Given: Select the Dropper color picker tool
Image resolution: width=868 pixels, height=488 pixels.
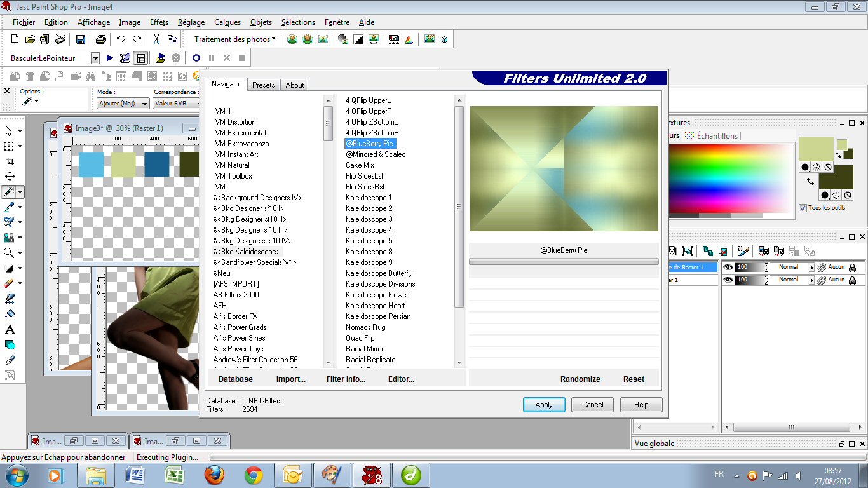Looking at the screenshot, I should [10, 207].
